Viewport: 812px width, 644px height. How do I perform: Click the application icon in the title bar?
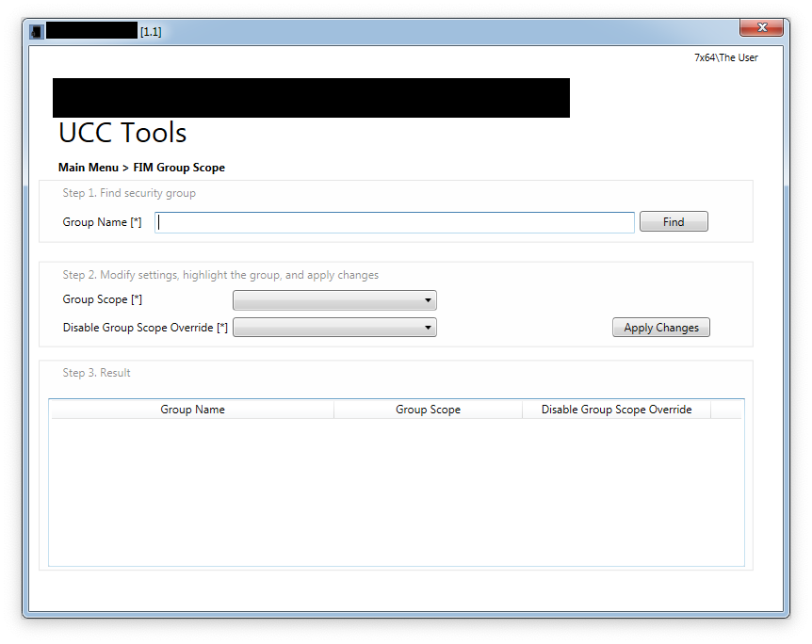coord(37,31)
